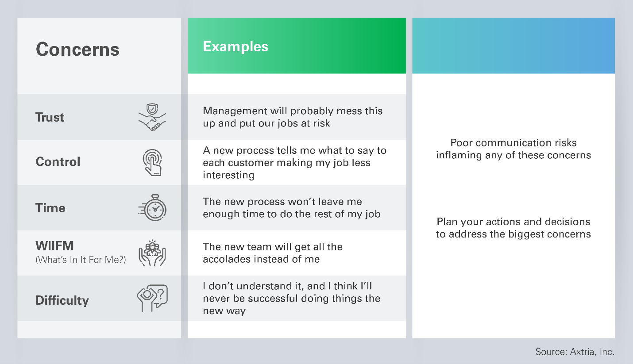This screenshot has width=633, height=364.
Task: Click the 'I don't understand it' example
Action: [291, 298]
